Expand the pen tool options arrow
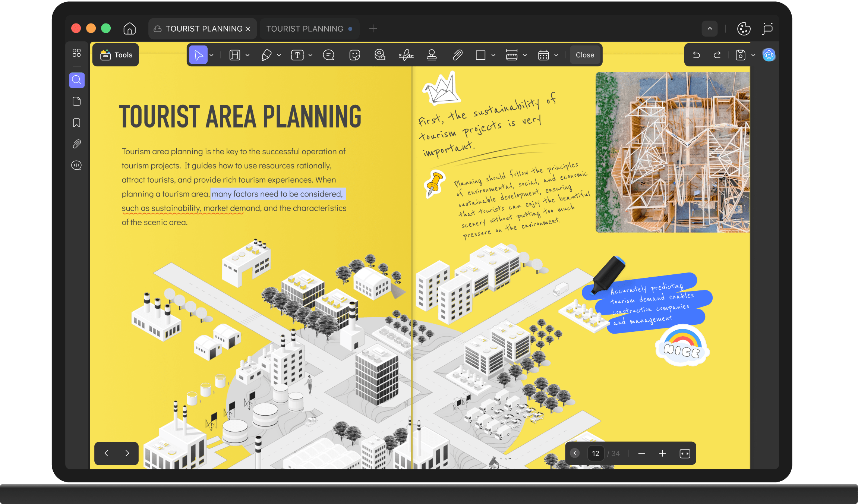The width and height of the screenshot is (858, 504). click(x=279, y=55)
